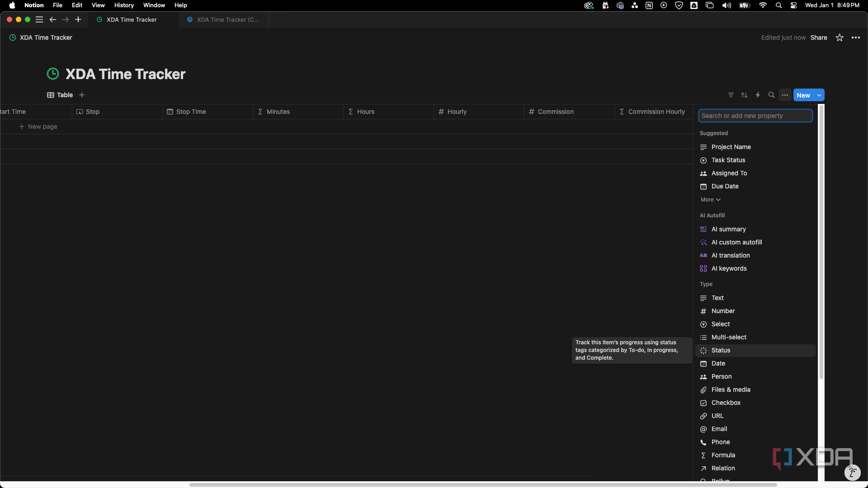868x488 pixels.
Task: Open page options ellipsis at top right
Action: pos(856,38)
